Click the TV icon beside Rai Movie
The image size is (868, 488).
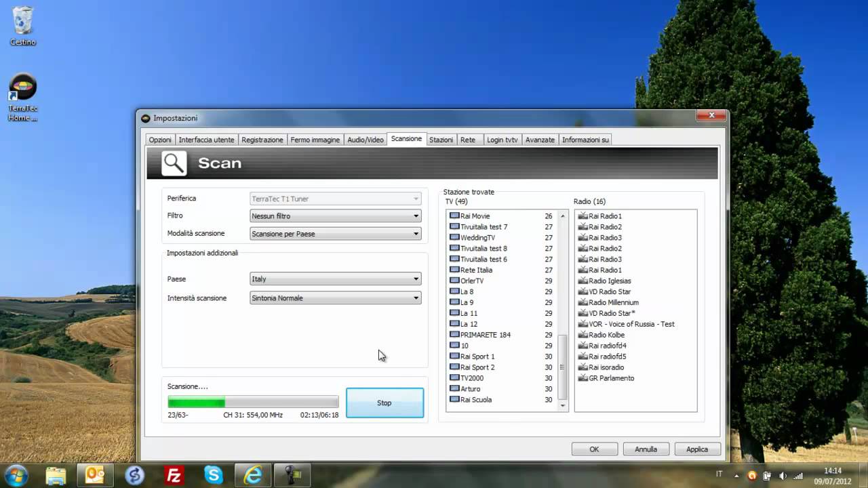(454, 216)
